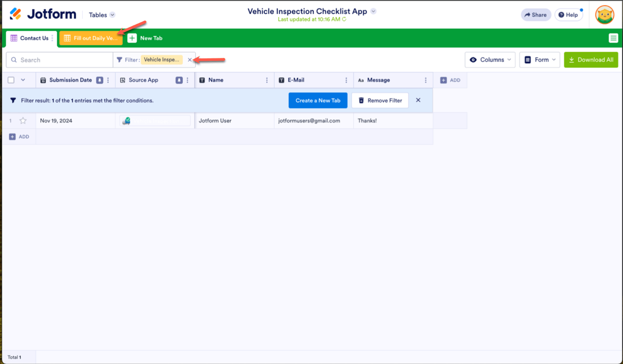Open the Message column options menu

425,80
